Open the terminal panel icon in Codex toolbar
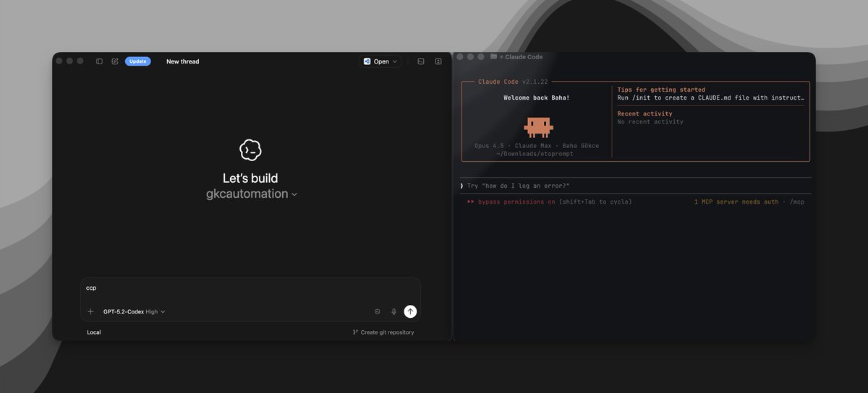The width and height of the screenshot is (868, 393). click(x=420, y=61)
